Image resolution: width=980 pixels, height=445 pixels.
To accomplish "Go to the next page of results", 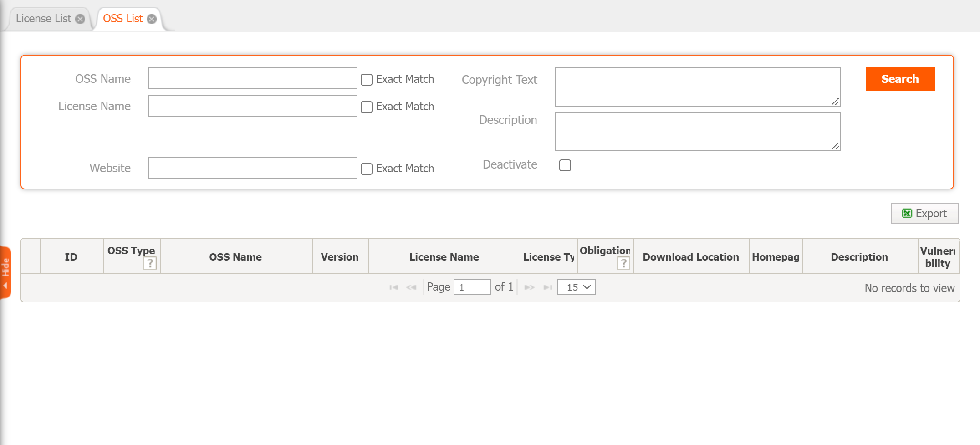I will point(530,287).
